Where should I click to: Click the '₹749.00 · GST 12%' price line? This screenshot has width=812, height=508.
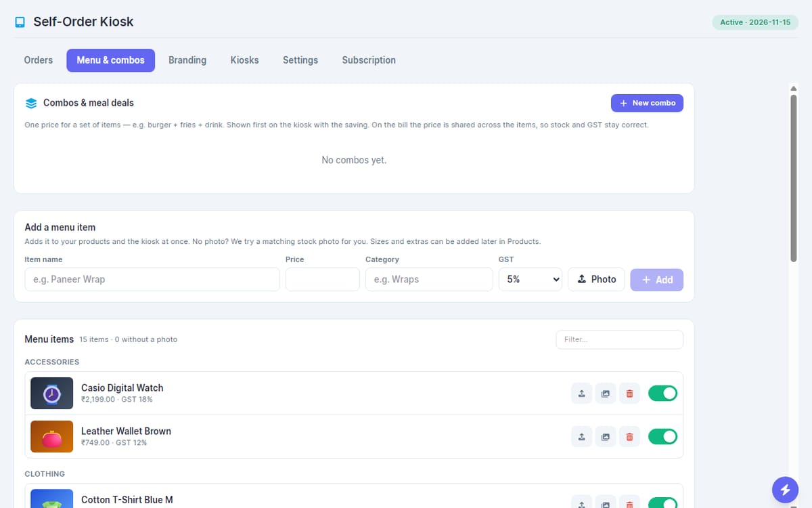click(x=114, y=443)
